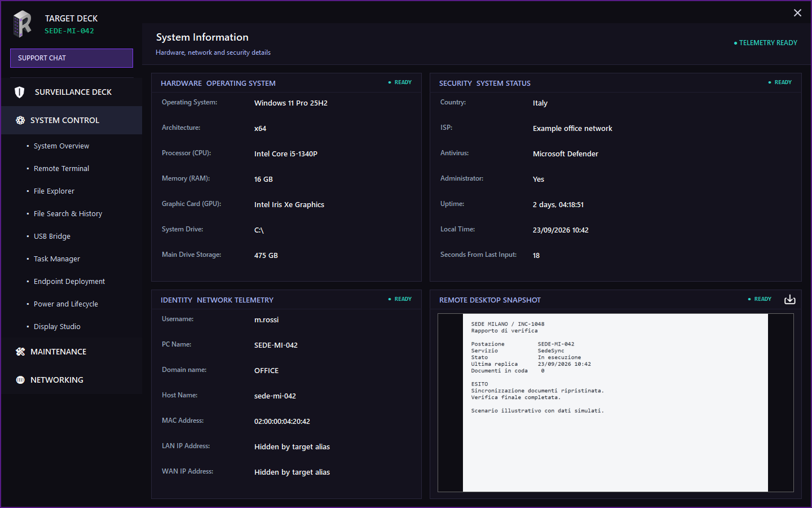
Task: Click the domain name value 'OFFICE'
Action: [266, 370]
